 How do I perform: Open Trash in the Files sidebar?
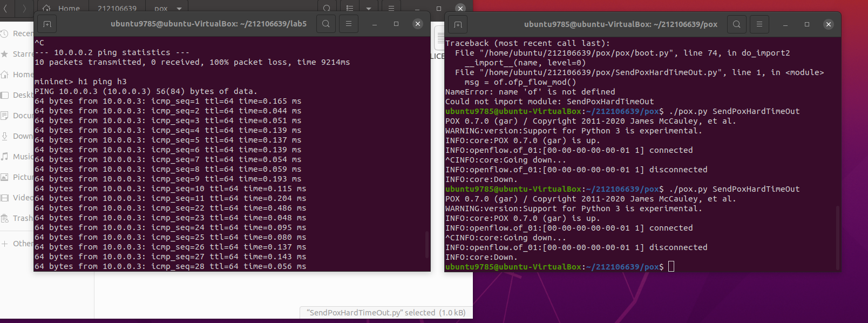[x=17, y=218]
